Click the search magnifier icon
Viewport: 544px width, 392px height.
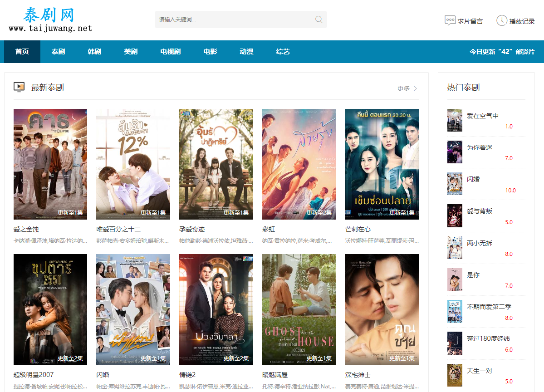point(319,20)
